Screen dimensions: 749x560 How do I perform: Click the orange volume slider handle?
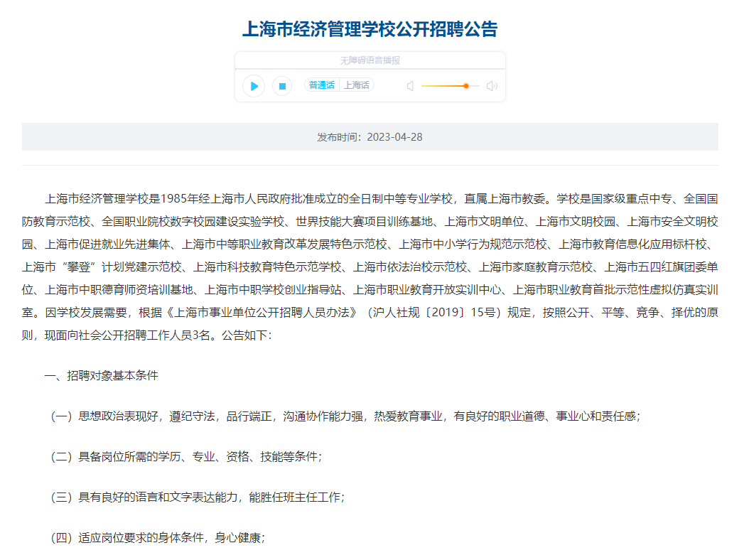click(x=466, y=86)
